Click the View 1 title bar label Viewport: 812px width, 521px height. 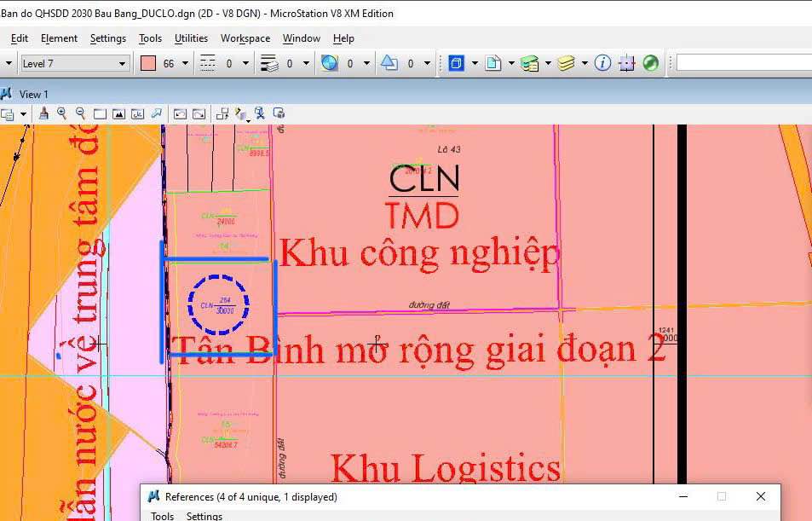(x=34, y=94)
